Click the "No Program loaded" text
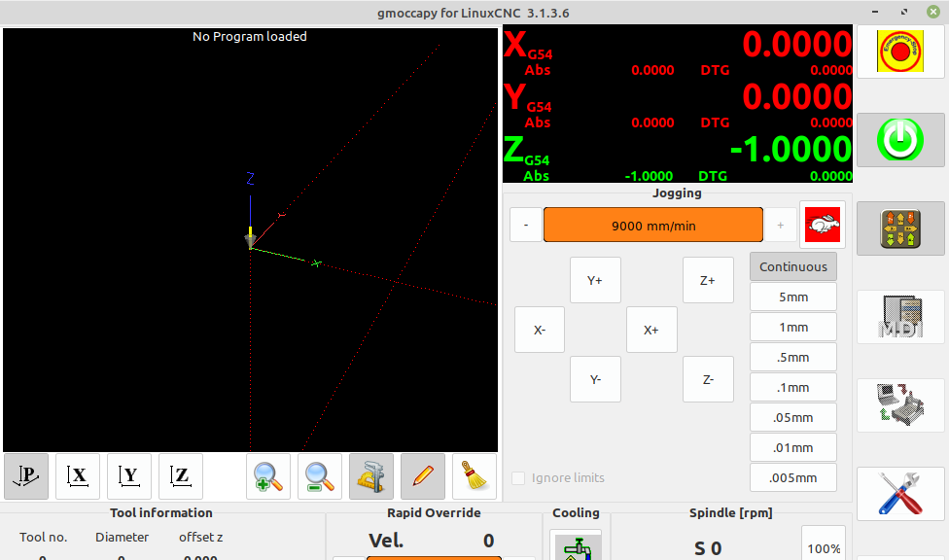The height and width of the screenshot is (560, 949). pos(249,36)
